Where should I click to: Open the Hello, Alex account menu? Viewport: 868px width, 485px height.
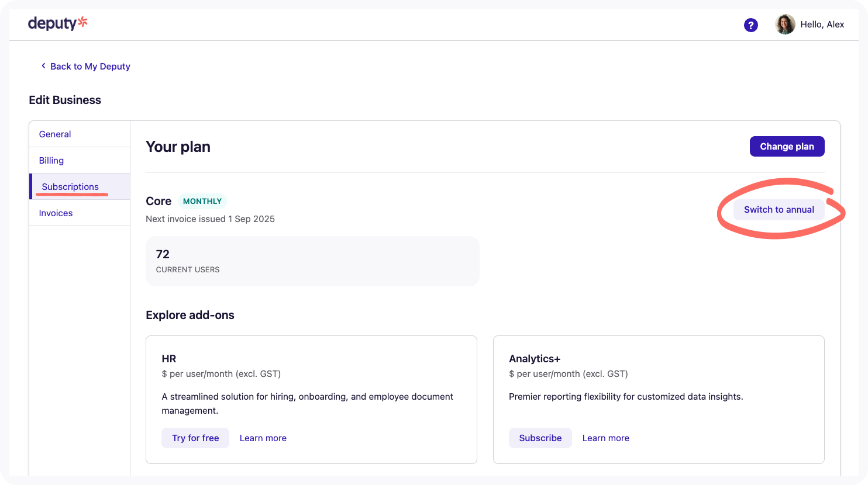click(822, 25)
